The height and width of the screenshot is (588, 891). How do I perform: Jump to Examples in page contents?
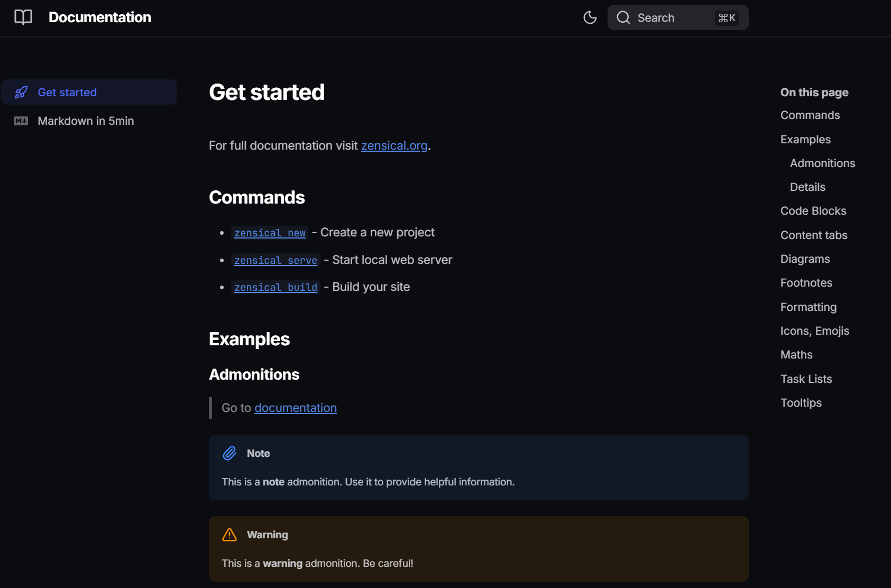tap(805, 140)
